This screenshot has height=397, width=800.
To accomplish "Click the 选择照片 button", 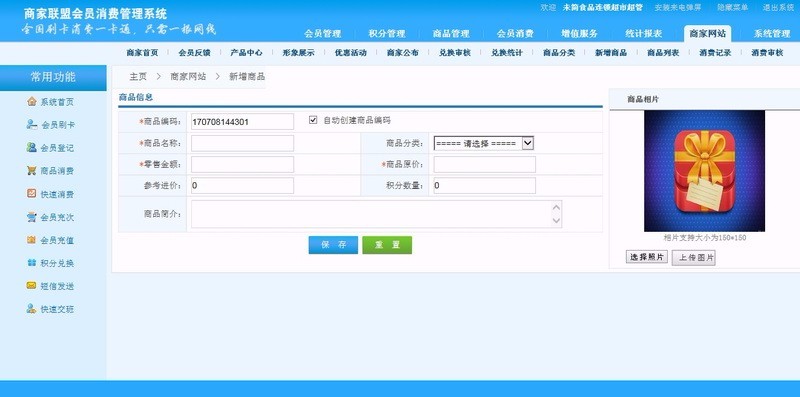I will point(646,257).
